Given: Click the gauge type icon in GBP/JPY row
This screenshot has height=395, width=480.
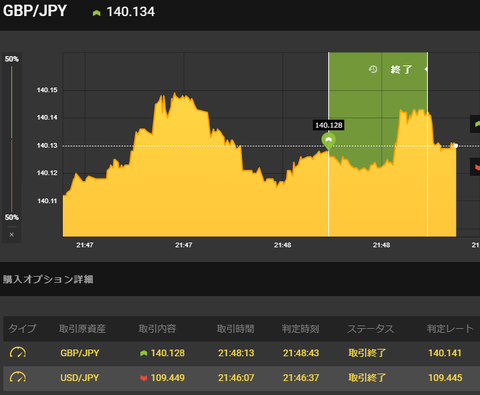Looking at the screenshot, I should 18,353.
